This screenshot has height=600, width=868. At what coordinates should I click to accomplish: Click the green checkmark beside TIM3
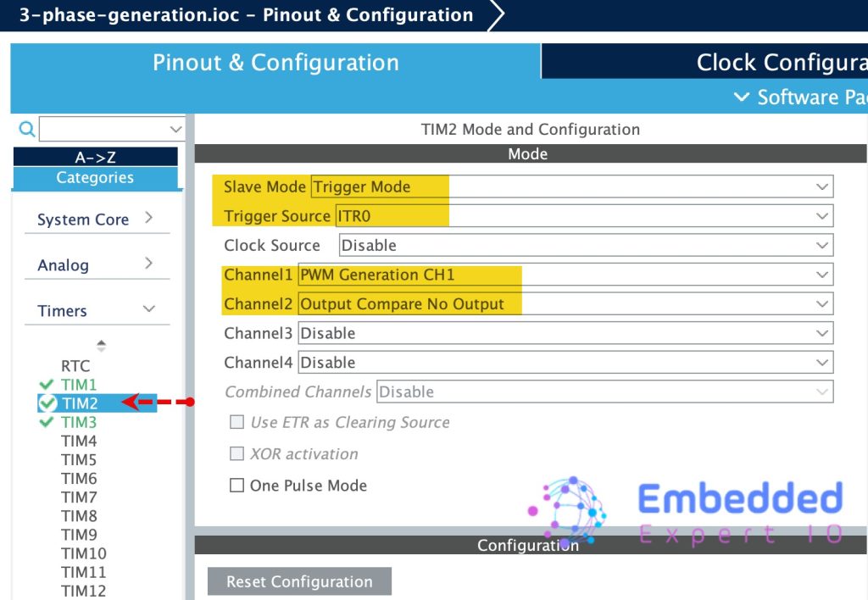click(47, 422)
